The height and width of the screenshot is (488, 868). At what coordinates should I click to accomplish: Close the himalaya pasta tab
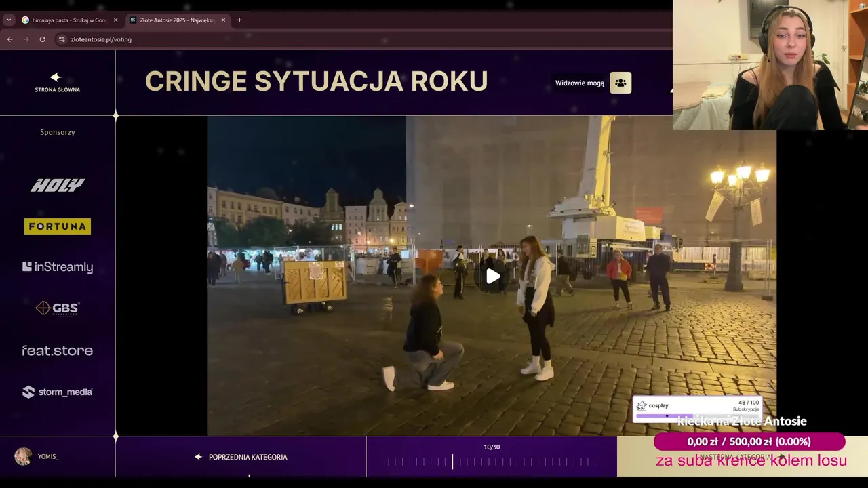click(115, 20)
